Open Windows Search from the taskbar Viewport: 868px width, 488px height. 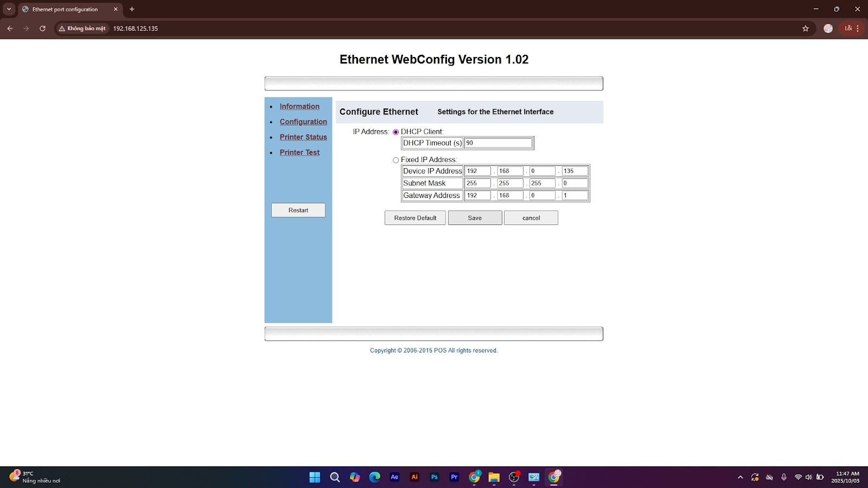(335, 477)
